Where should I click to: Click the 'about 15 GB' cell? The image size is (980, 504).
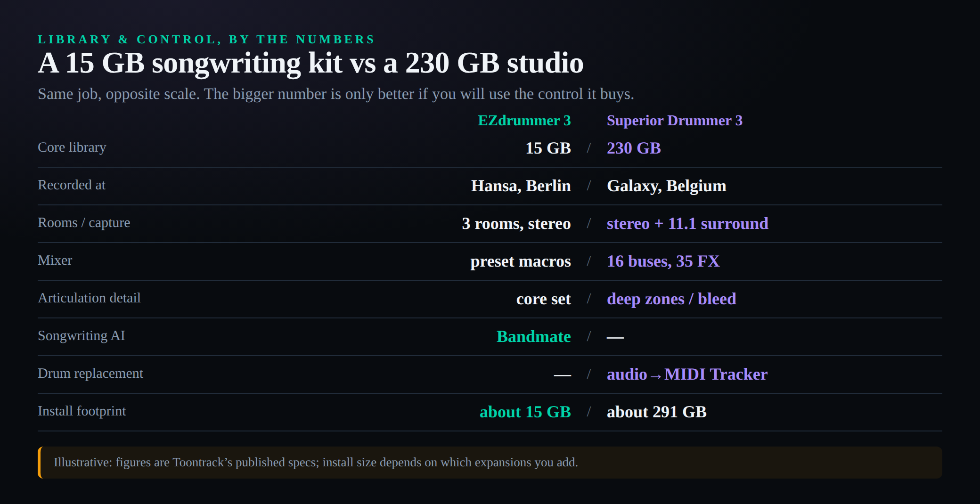click(525, 412)
